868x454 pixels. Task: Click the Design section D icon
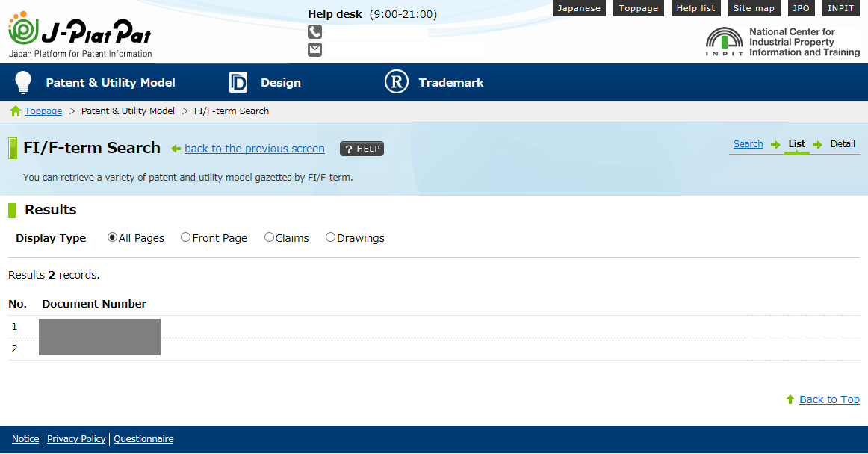point(238,83)
